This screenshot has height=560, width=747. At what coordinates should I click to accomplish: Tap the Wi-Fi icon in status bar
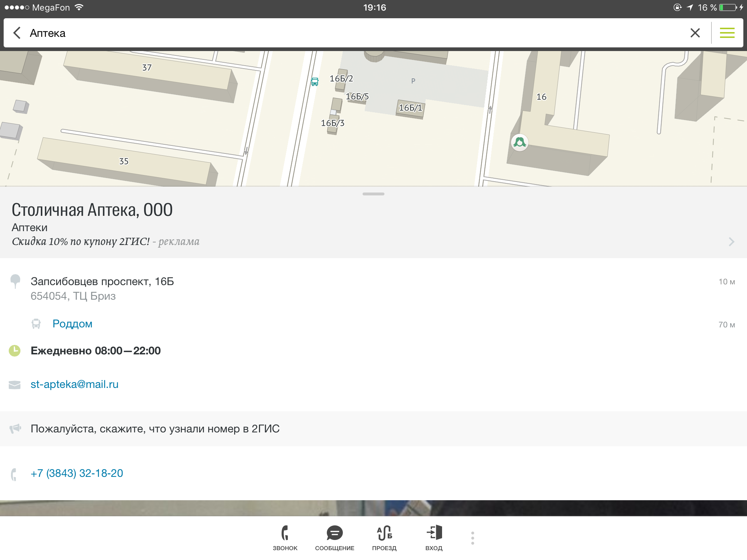click(79, 7)
